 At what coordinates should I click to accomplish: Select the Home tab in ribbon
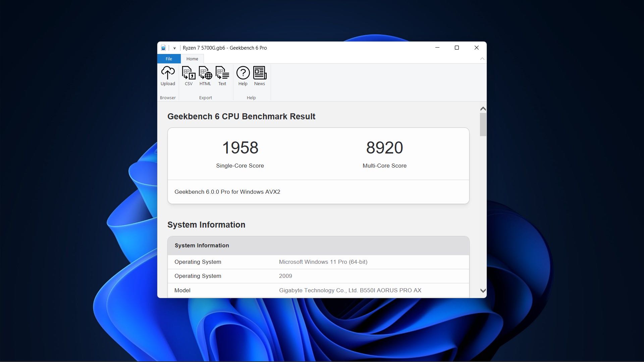(x=192, y=58)
